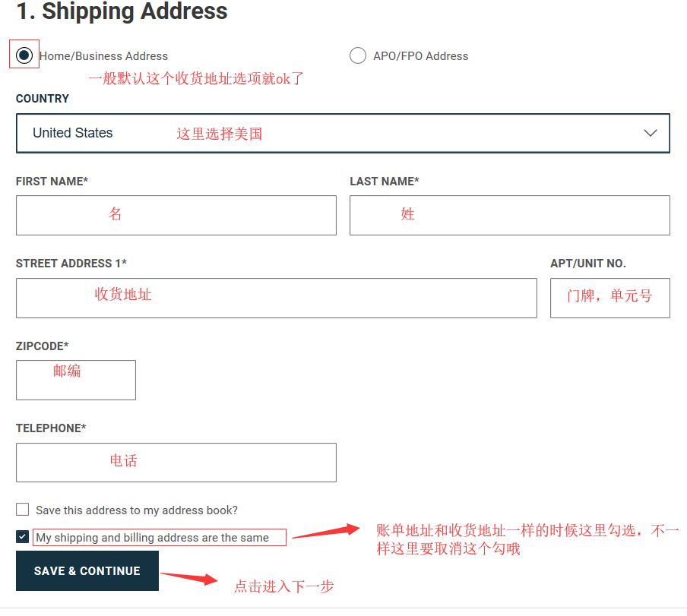The width and height of the screenshot is (687, 616).
Task: Click the Home/Business Address label text
Action: [x=103, y=56]
